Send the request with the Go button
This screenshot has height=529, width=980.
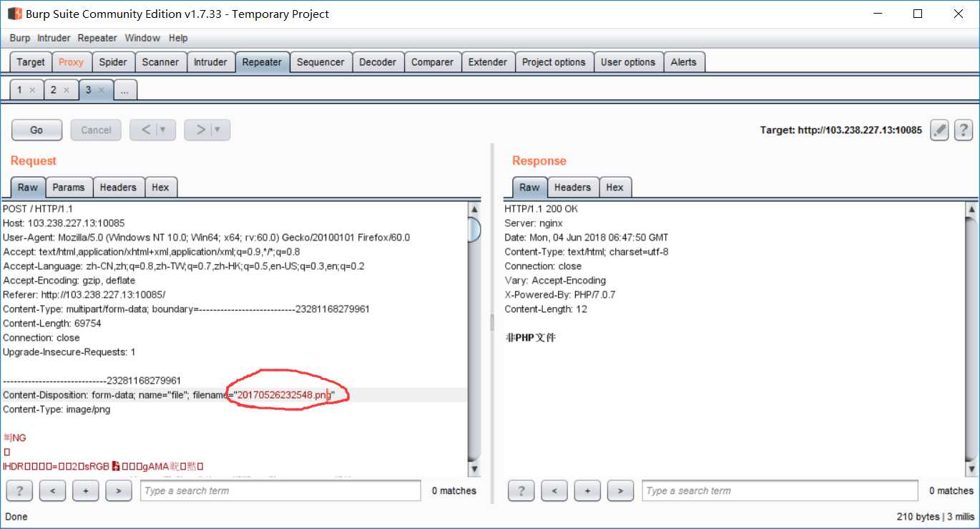(x=36, y=130)
